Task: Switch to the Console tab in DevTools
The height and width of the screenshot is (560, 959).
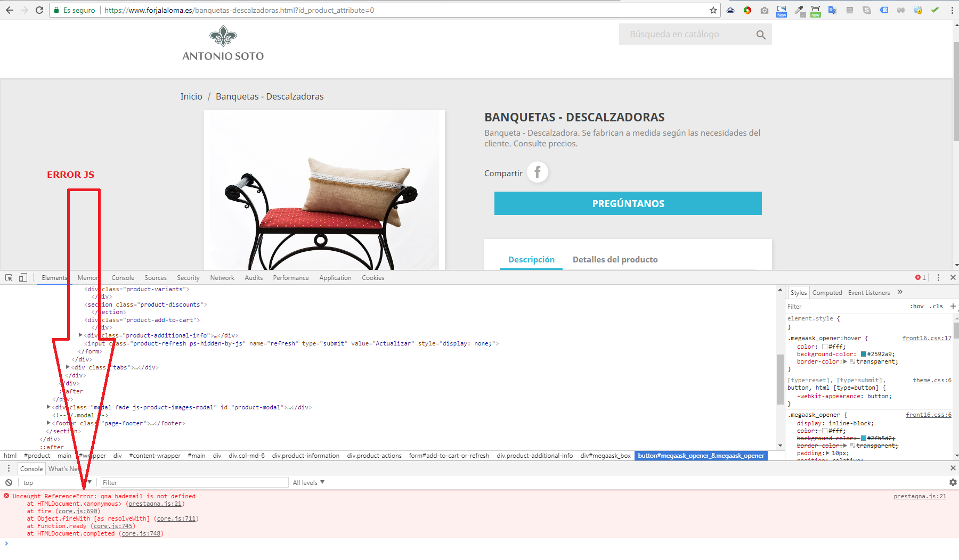Action: 123,277
